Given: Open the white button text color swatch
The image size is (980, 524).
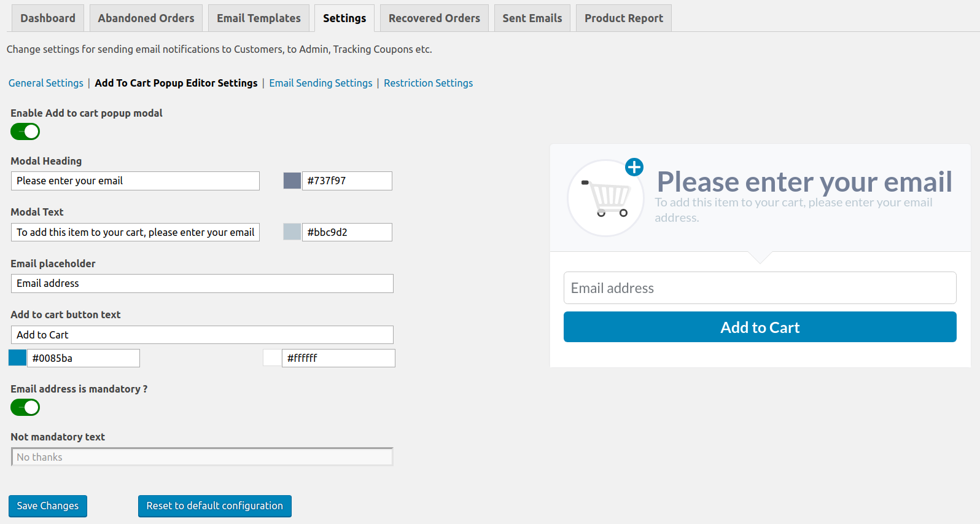Looking at the screenshot, I should click(272, 358).
